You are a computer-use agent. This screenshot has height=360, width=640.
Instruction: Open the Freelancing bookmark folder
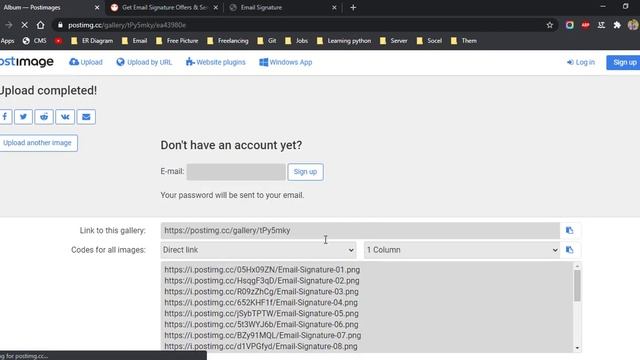pyautogui.click(x=228, y=41)
